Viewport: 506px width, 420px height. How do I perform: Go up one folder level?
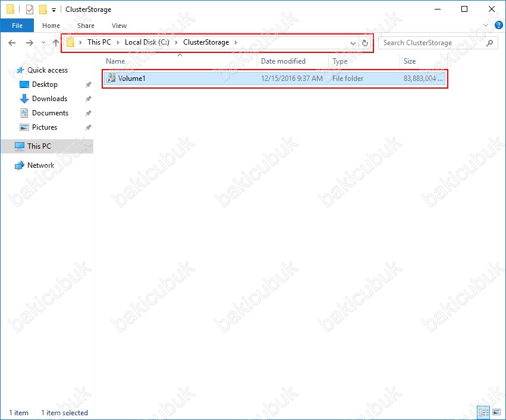tap(56, 43)
